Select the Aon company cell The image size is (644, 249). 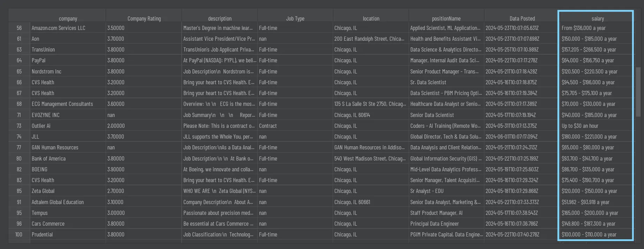[68, 39]
